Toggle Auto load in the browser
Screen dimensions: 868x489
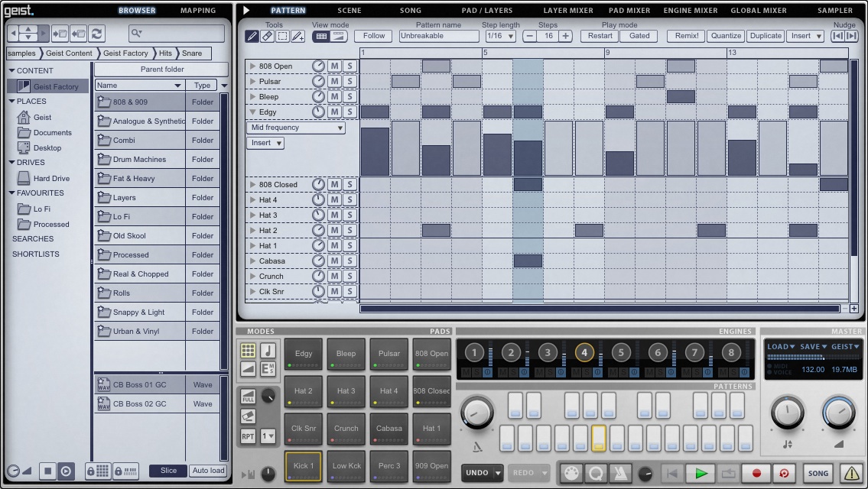pyautogui.click(x=208, y=471)
